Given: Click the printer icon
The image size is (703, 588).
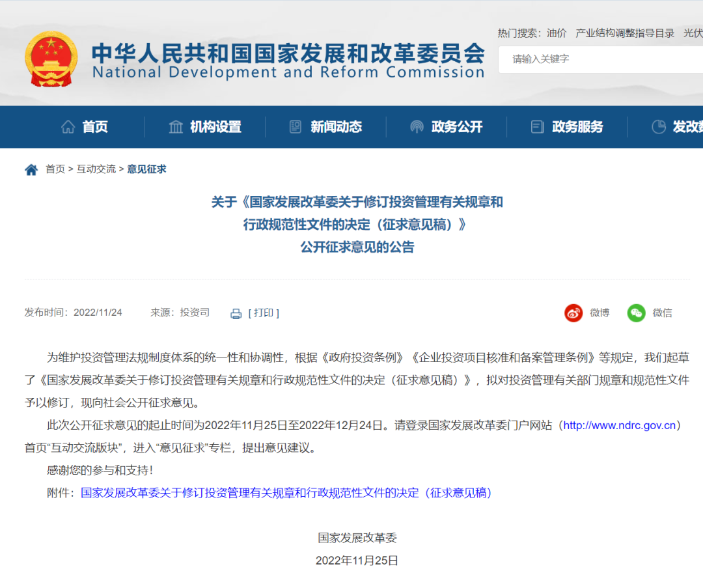Looking at the screenshot, I should click(236, 313).
